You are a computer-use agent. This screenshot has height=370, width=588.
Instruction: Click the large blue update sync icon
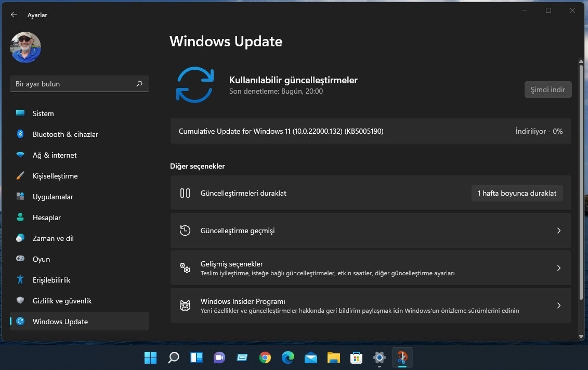point(195,85)
